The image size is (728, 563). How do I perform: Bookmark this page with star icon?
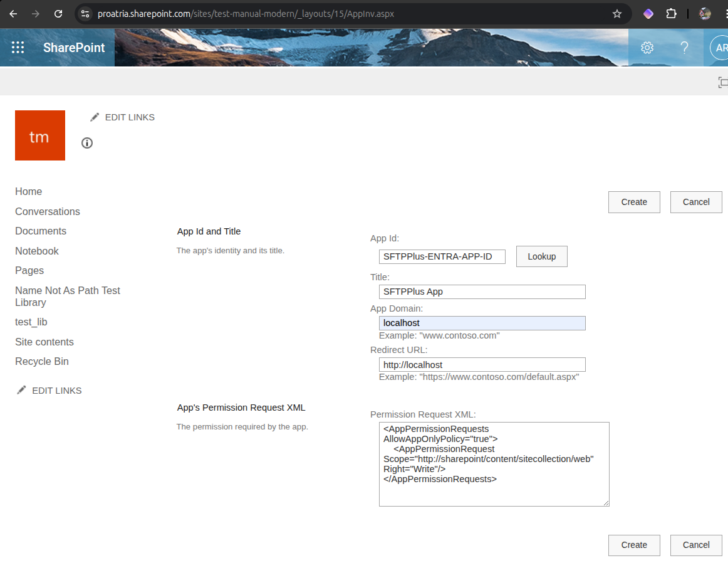pos(616,14)
